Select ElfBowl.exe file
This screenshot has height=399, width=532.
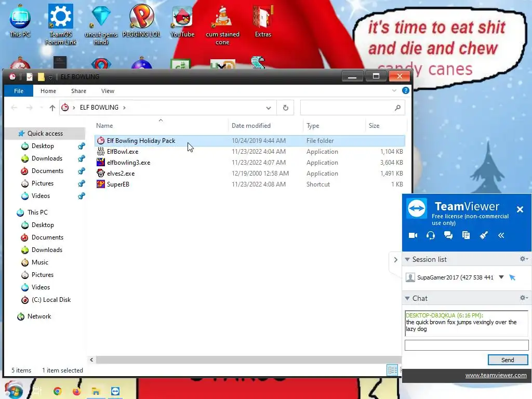(250, 152)
